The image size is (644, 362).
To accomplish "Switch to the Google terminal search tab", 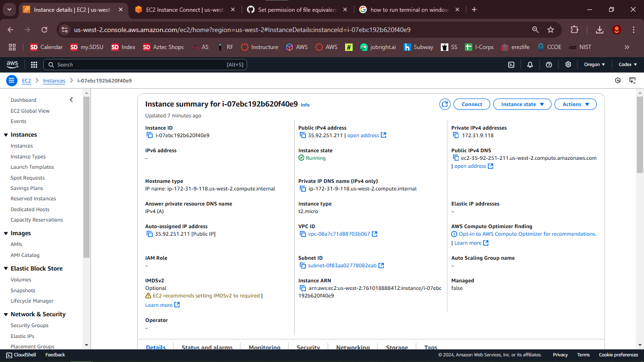I will tap(409, 9).
